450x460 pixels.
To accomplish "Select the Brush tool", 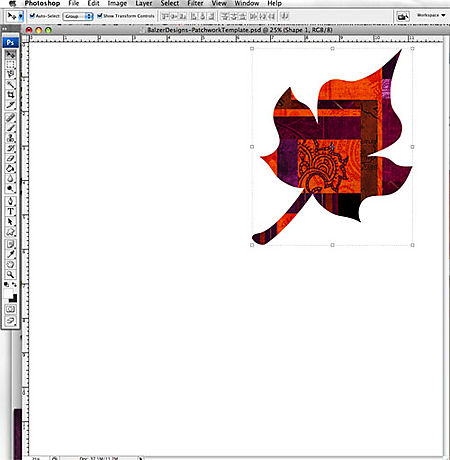I will 10,128.
